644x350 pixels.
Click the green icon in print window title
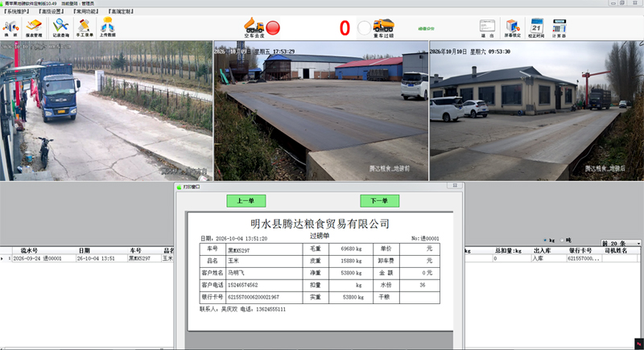point(179,187)
